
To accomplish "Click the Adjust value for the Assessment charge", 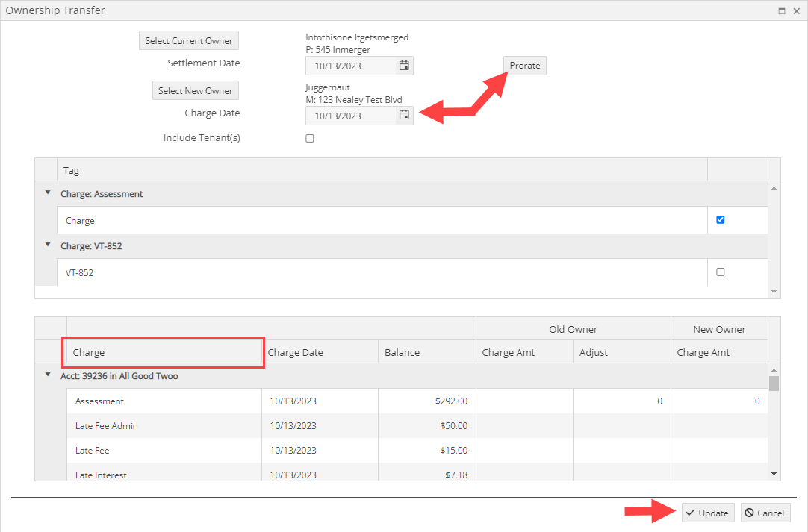I will tap(621, 401).
